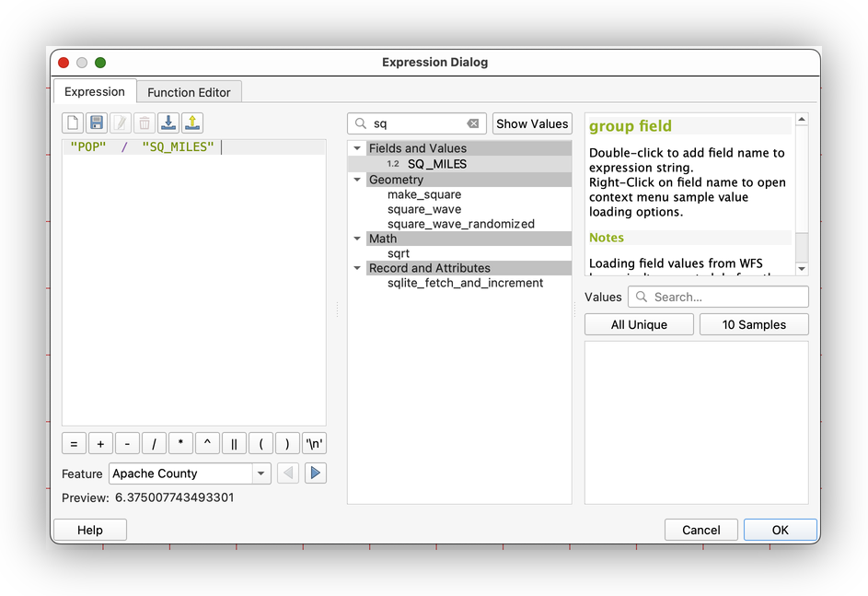Collapse the Geometry function group
868x596 pixels.
point(357,180)
